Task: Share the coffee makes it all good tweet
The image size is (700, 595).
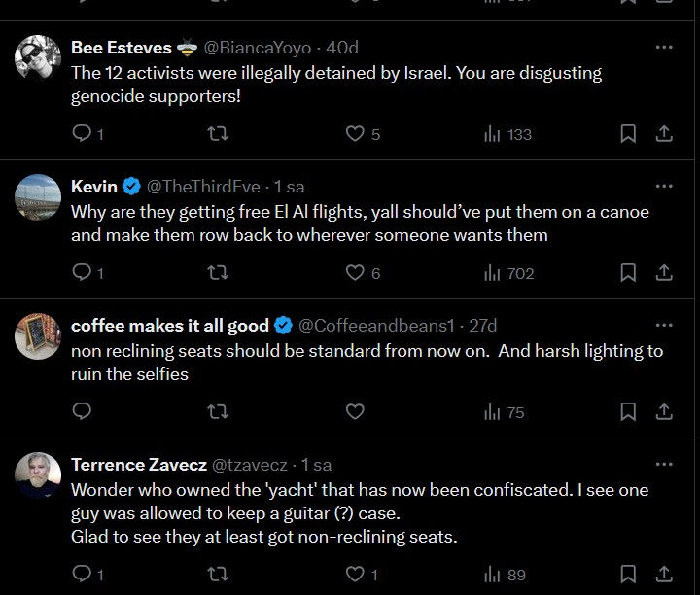Action: 664,412
